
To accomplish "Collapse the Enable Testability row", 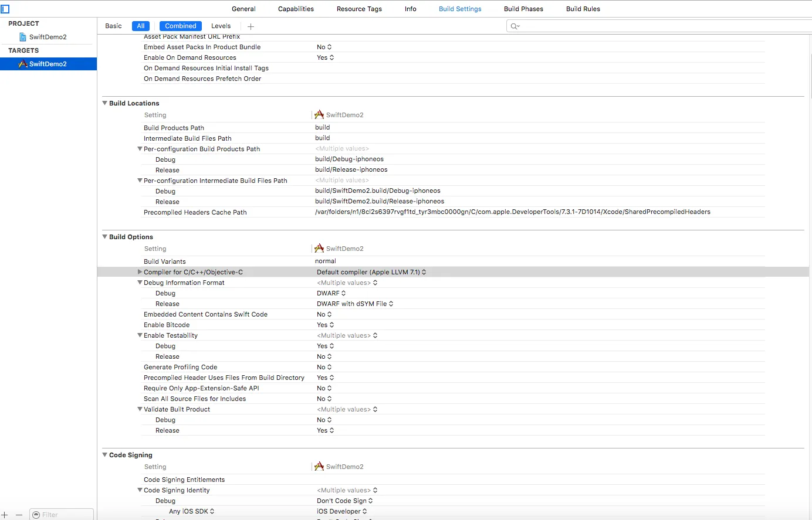I will 140,335.
